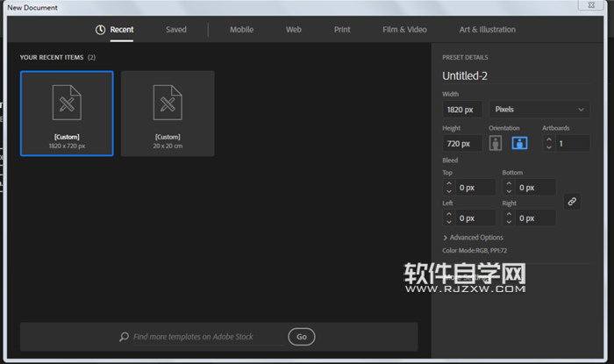The image size is (614, 364).
Task: Open the Film & Video tab
Action: 404,30
